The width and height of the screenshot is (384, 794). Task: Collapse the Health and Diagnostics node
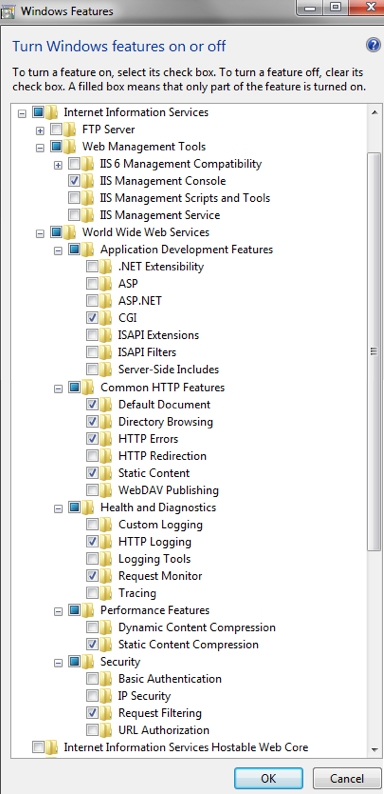click(x=58, y=508)
